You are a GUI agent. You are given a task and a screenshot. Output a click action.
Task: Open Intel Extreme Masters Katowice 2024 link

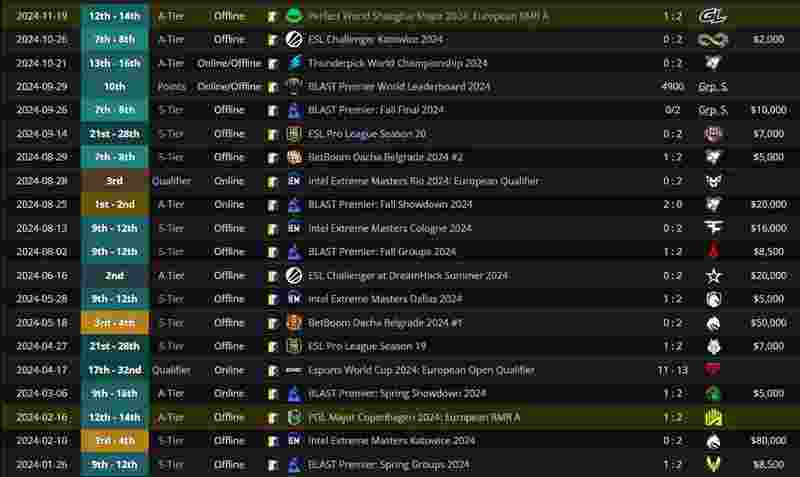pyautogui.click(x=391, y=441)
